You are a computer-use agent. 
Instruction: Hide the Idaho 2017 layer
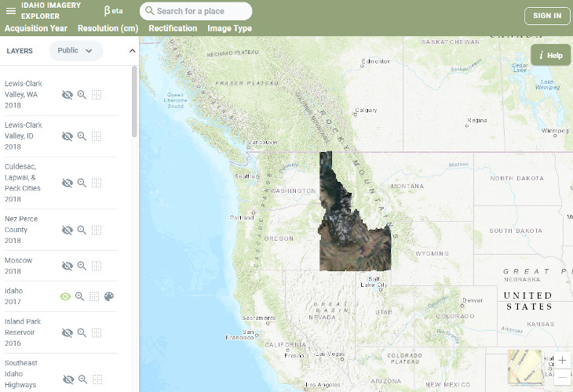pos(66,297)
